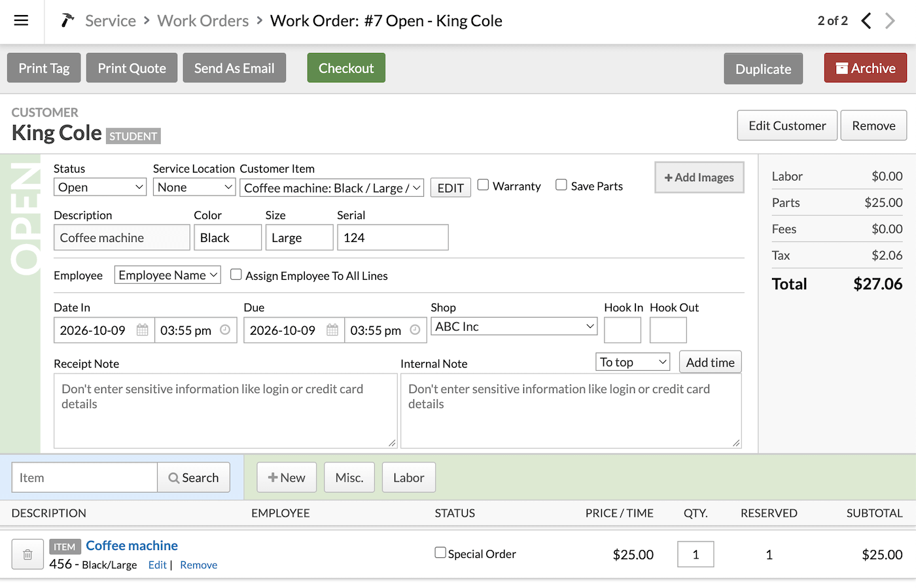Viewport: 916px width, 588px height.
Task: Click EDIT next to Customer Item
Action: 450,188
